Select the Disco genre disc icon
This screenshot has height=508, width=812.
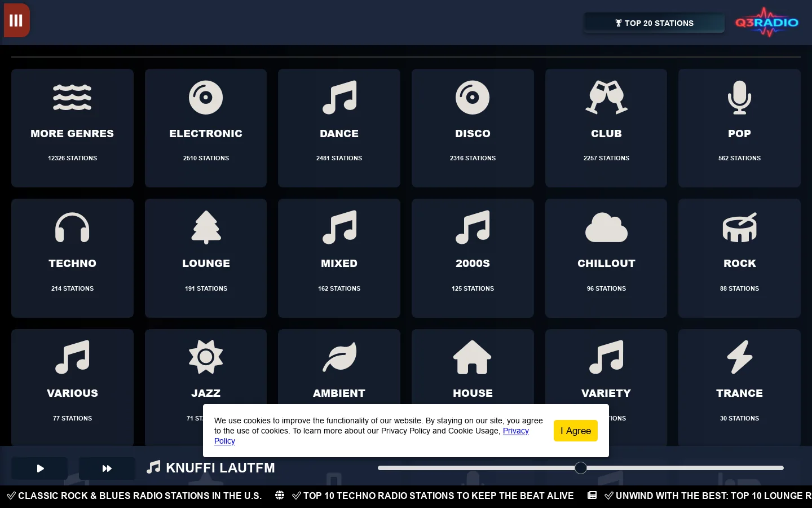pyautogui.click(x=473, y=97)
